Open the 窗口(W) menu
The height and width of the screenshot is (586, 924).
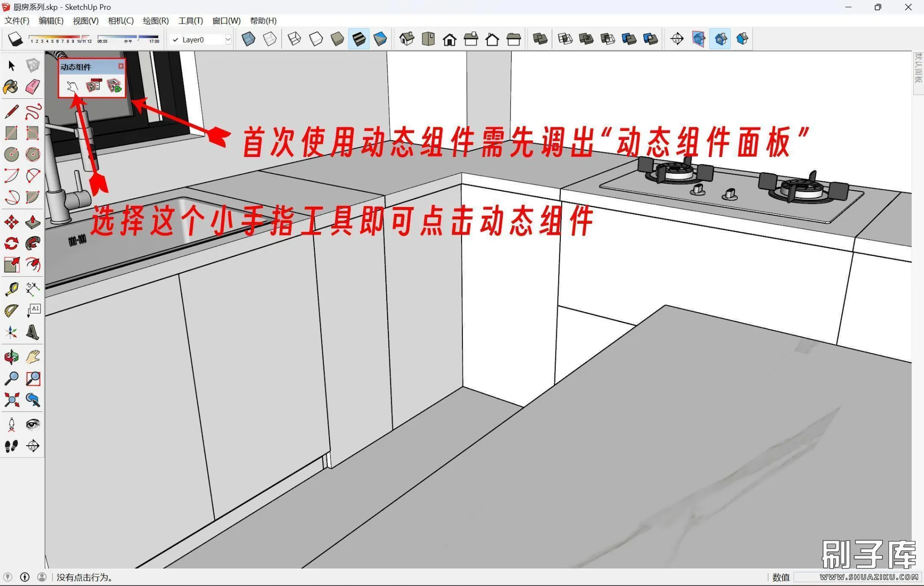(x=226, y=21)
